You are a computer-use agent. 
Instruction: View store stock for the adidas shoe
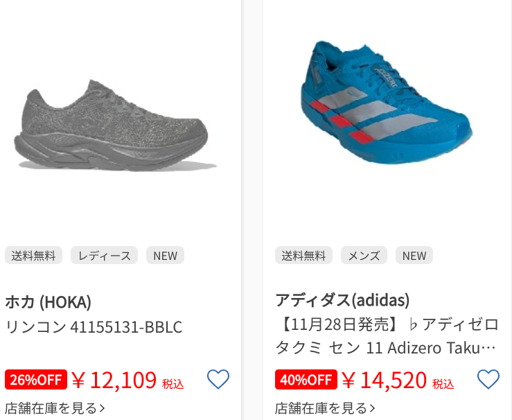click(325, 408)
